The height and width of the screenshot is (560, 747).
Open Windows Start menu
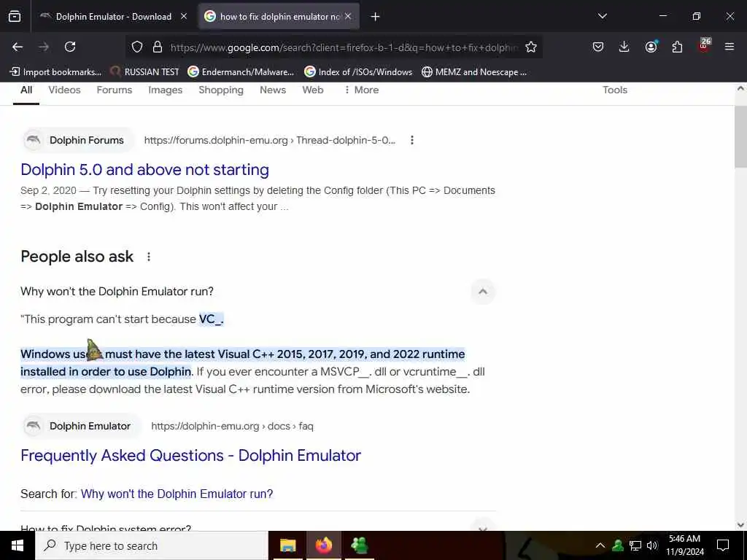[x=18, y=545]
